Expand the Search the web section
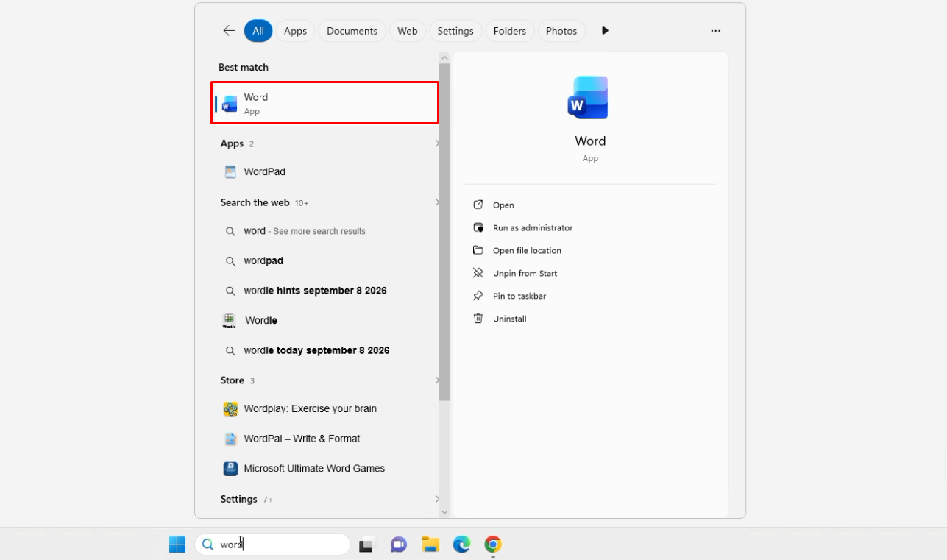This screenshot has height=560, width=947. tap(437, 202)
